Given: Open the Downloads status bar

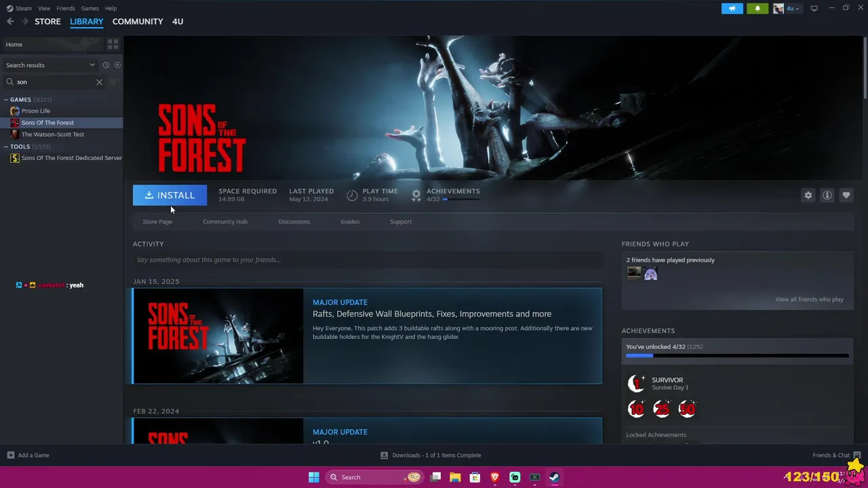Looking at the screenshot, I should 431,455.
